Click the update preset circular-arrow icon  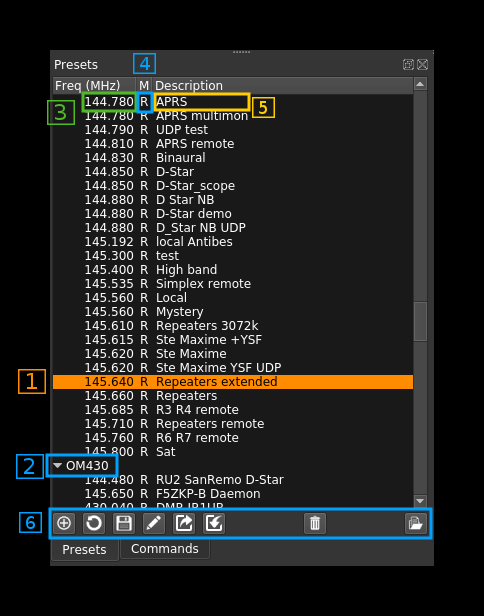tap(94, 523)
